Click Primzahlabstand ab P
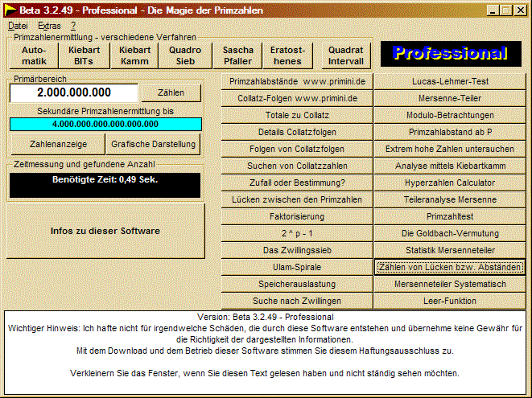This screenshot has width=532, height=398. click(x=450, y=132)
